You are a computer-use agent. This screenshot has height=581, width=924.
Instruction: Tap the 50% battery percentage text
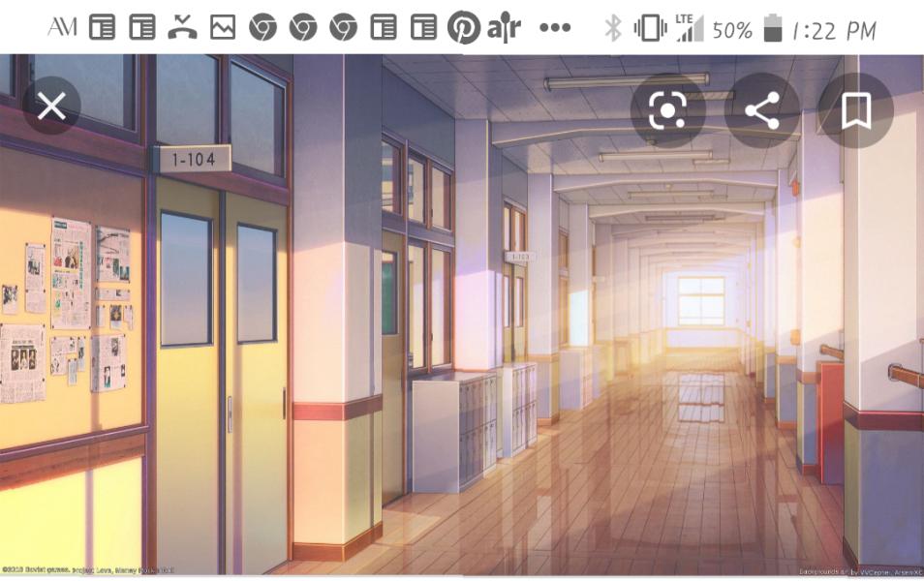point(732,29)
